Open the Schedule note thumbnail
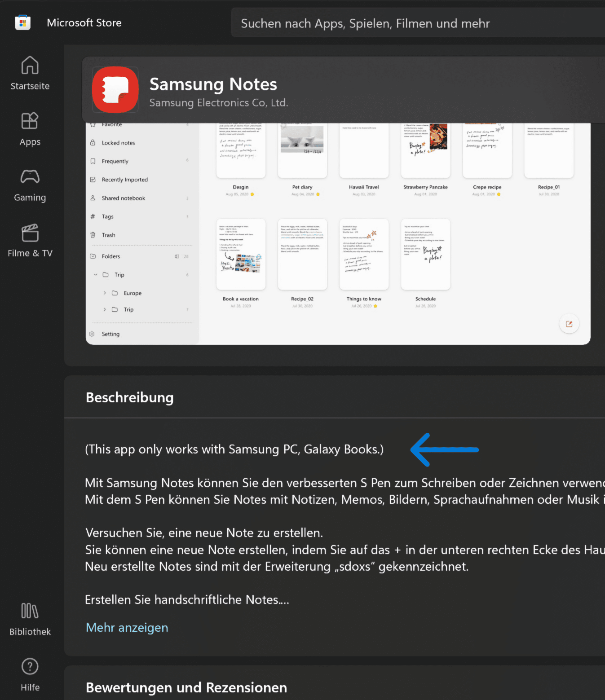The image size is (605, 700). 425,254
